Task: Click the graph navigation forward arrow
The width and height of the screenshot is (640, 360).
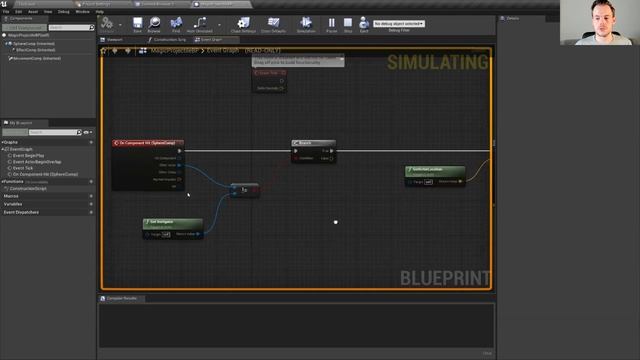Action: (x=128, y=51)
